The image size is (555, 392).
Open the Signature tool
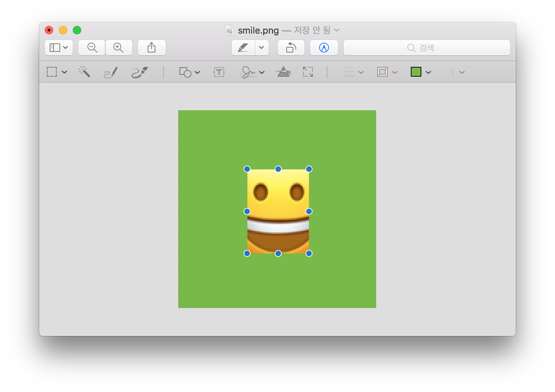(248, 72)
